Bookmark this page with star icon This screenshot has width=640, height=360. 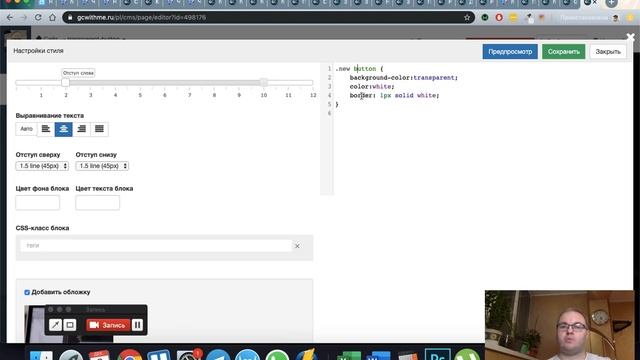pyautogui.click(x=467, y=18)
